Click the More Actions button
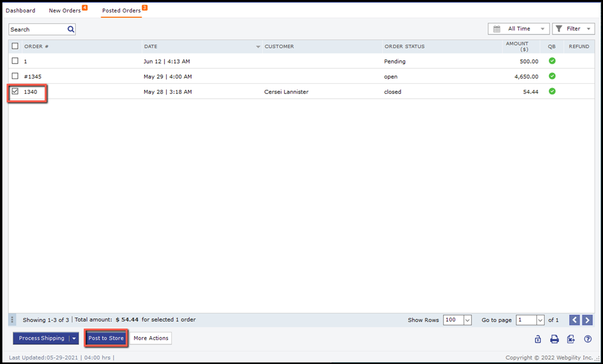 [151, 338]
